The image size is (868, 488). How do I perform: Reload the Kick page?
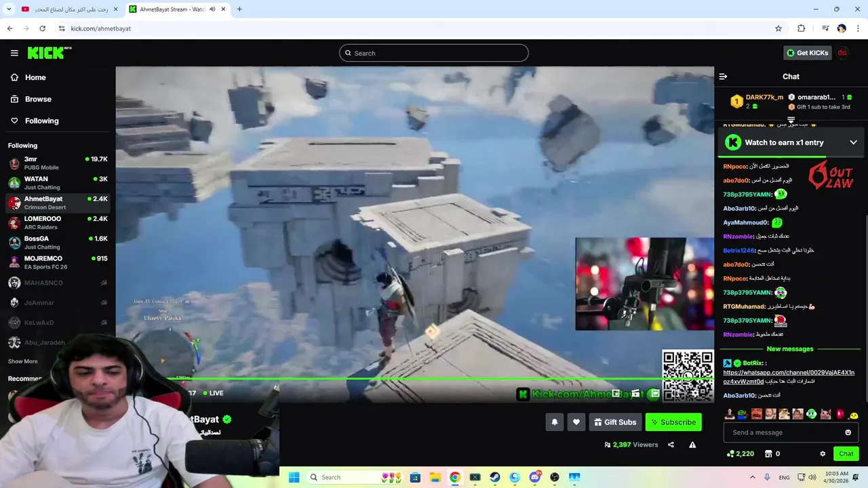(x=42, y=28)
